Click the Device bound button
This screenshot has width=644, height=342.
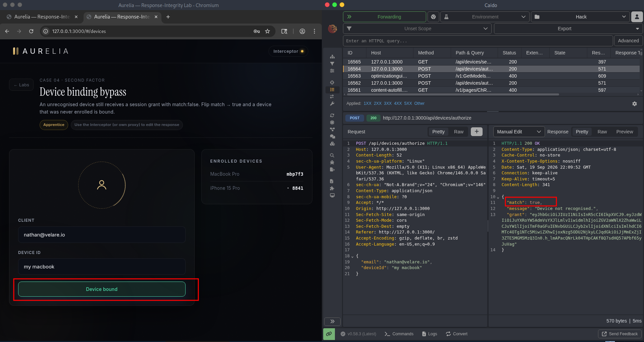point(102,289)
